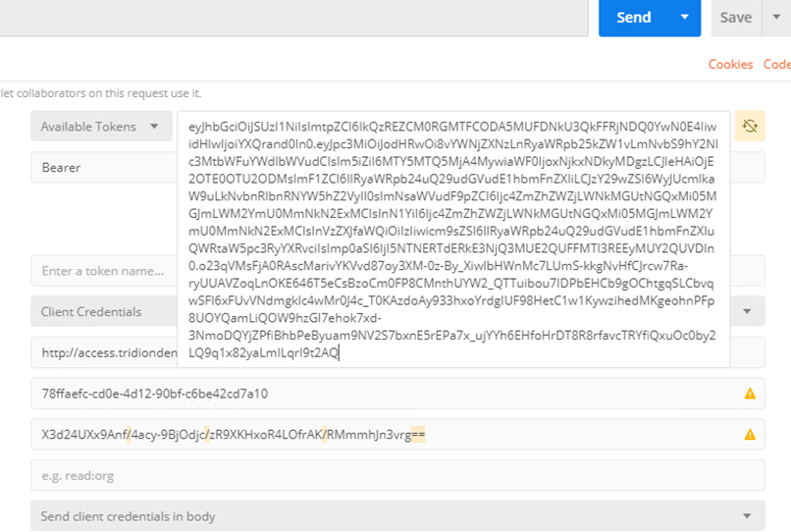The width and height of the screenshot is (791, 532).
Task: Click the Enter a token name field
Action: 104,271
